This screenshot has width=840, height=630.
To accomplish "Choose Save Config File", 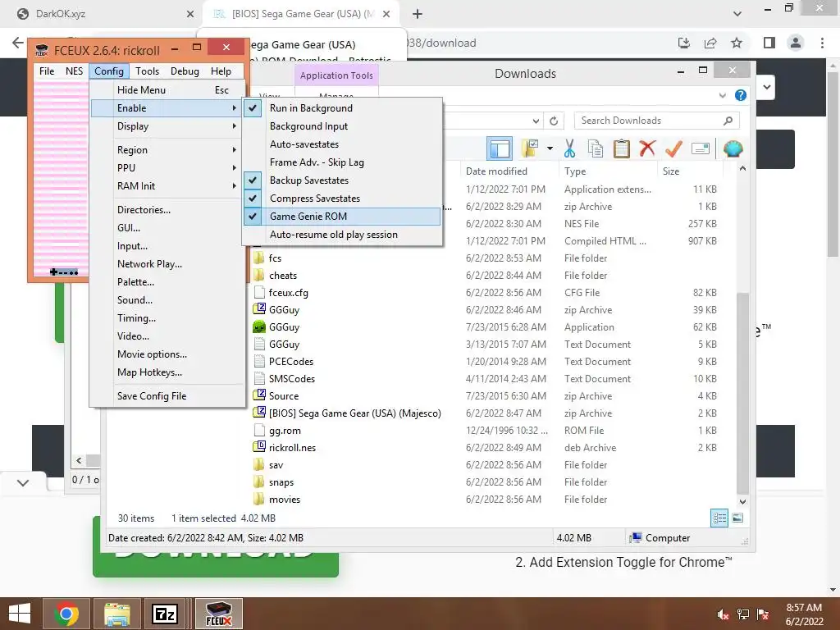I will tap(167, 396).
